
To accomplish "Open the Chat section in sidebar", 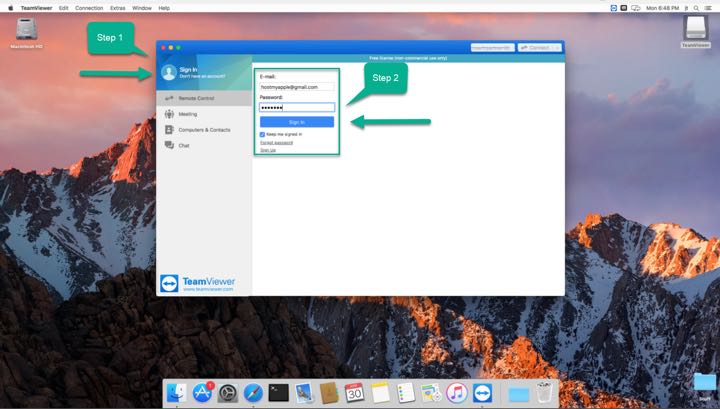I will click(204, 146).
